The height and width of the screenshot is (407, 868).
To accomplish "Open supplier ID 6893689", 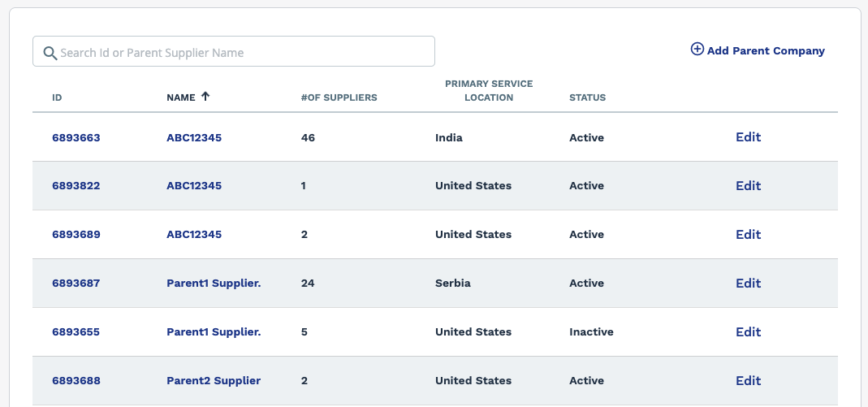I will pos(76,235).
